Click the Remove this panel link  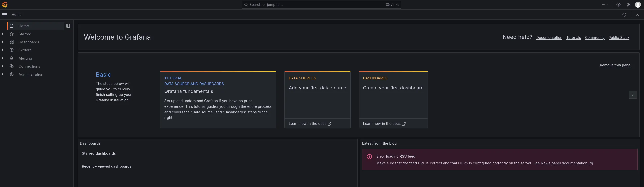tap(615, 65)
